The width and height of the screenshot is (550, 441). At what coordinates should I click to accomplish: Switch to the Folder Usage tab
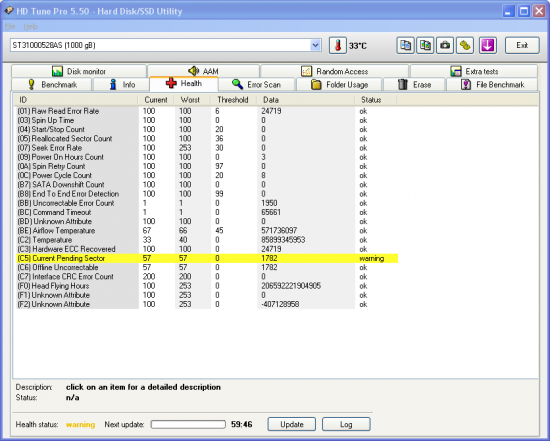[x=339, y=85]
